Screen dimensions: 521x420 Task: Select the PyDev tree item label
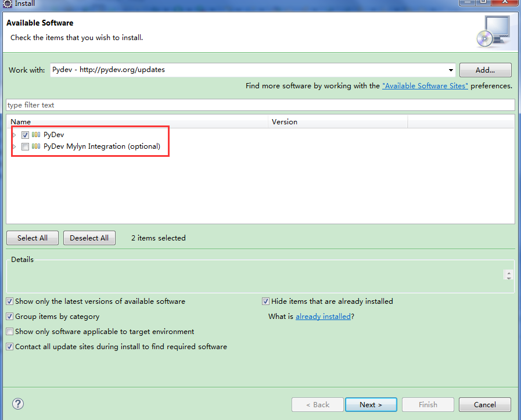[54, 135]
